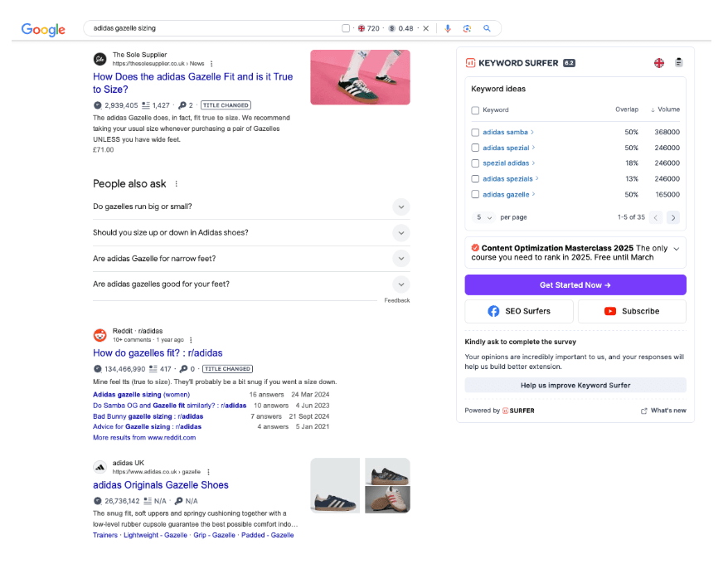
Task: Open the three-dot menu on The Sole Supplier result
Action: pos(210,63)
